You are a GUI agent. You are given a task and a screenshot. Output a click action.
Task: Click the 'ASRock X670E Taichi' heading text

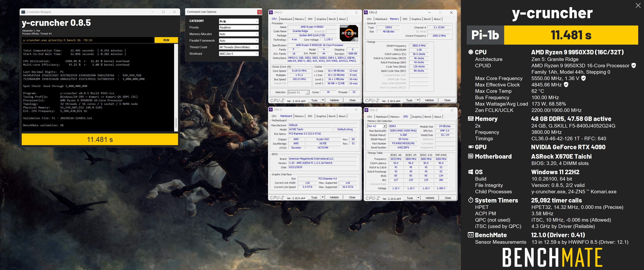[561, 157]
